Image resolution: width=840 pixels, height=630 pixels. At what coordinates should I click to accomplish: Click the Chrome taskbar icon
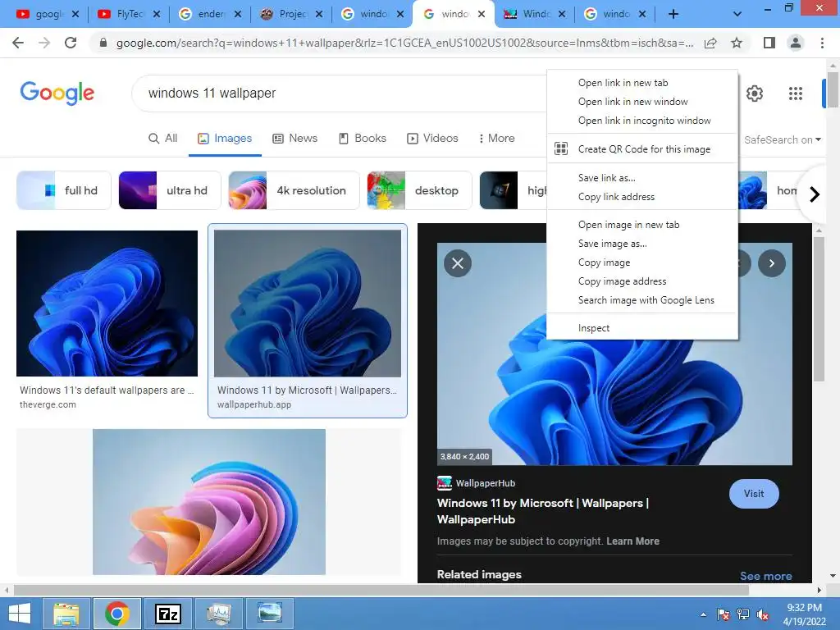point(116,614)
